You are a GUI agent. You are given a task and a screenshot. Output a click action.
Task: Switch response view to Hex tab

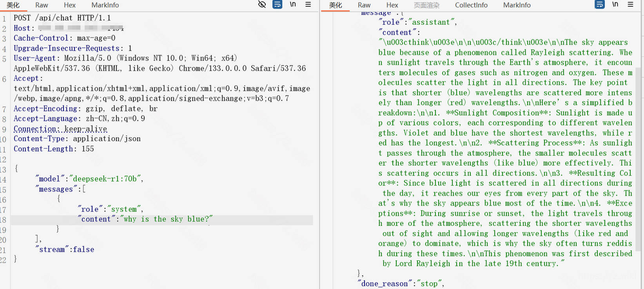(x=392, y=5)
